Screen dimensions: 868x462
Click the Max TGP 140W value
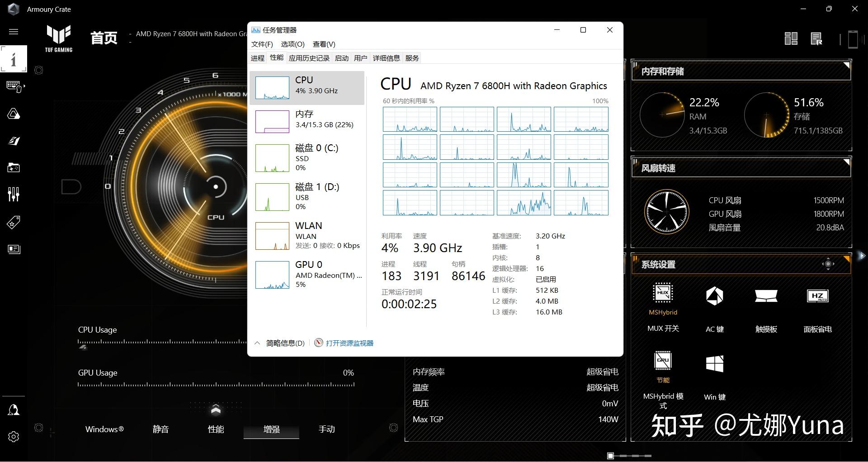(608, 419)
